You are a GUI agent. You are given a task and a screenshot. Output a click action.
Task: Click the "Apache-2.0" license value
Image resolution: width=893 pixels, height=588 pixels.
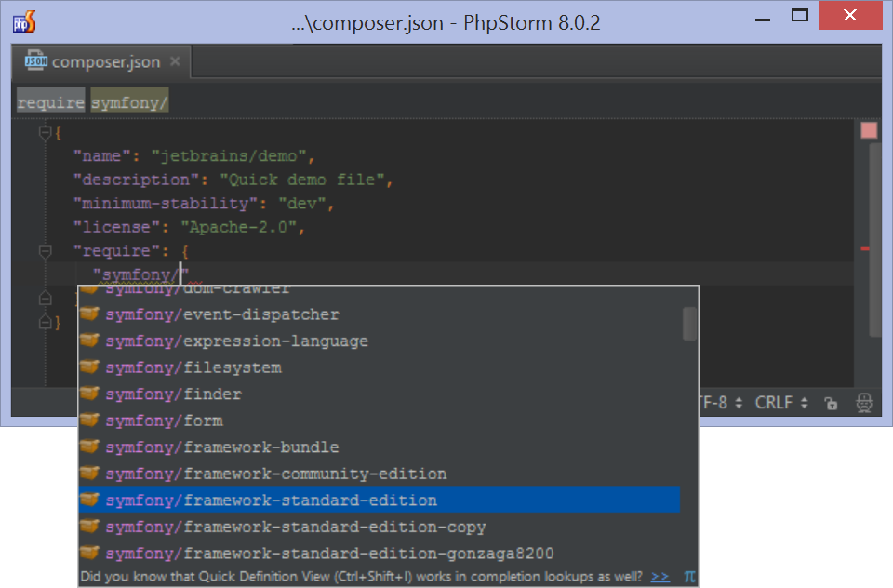tap(239, 227)
